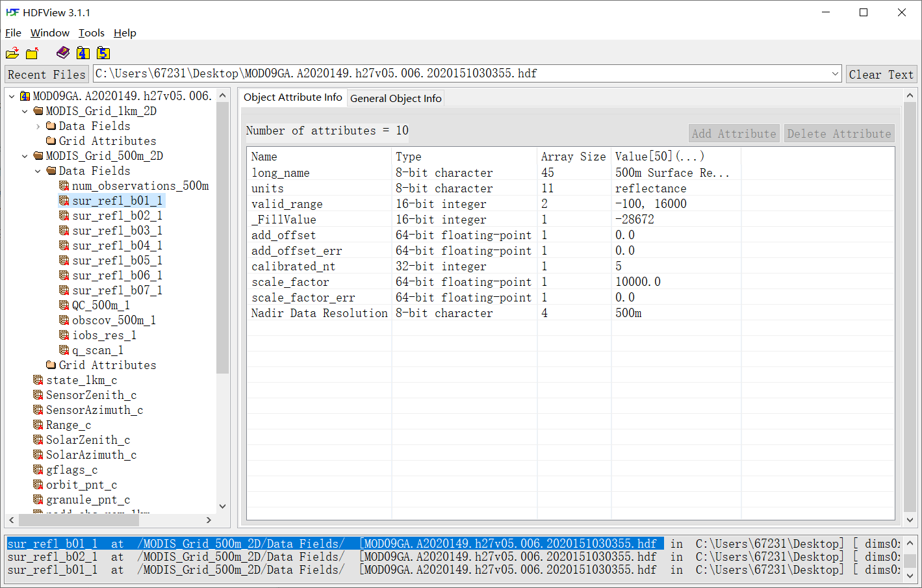
Task: Select the scale_factor attribute row
Action: [x=290, y=282]
